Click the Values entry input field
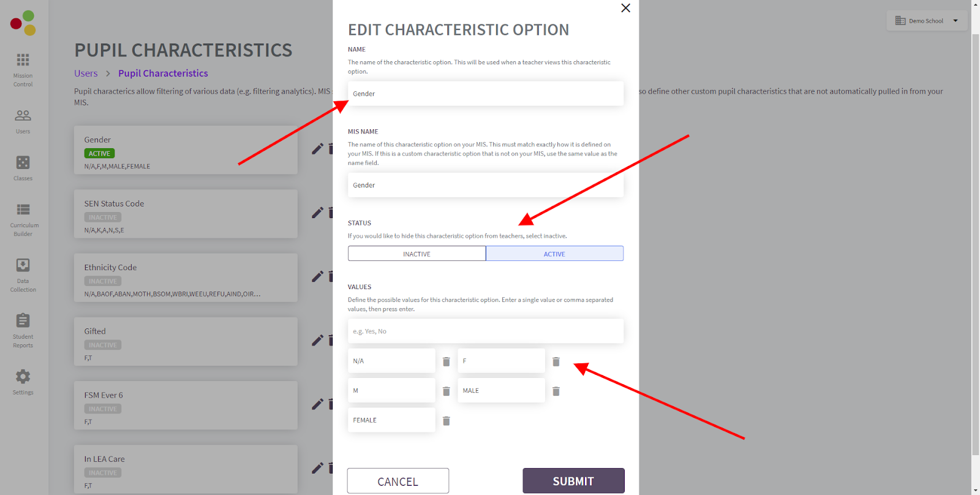 point(486,331)
